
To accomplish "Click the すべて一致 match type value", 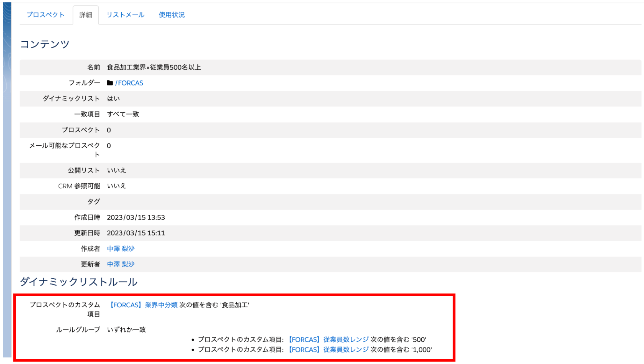I will point(123,114).
